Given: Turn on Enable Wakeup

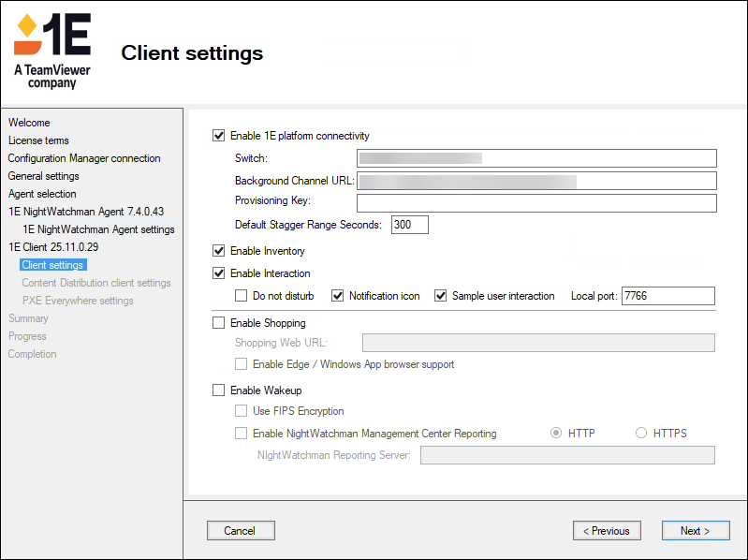Looking at the screenshot, I should click(x=219, y=391).
